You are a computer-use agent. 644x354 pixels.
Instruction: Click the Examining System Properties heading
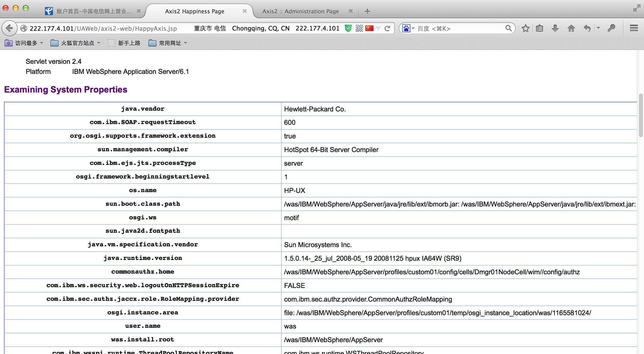coord(66,90)
